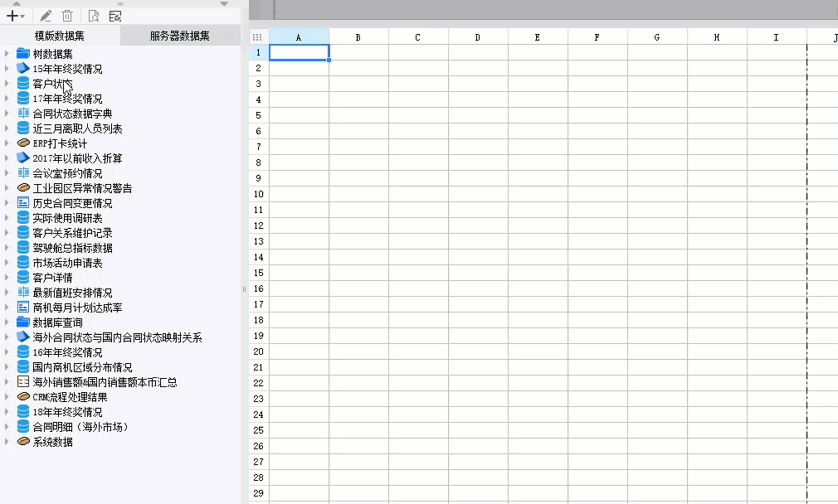Viewport: 838px width, 504px height.
Task: Click the delete trash can icon
Action: (67, 16)
